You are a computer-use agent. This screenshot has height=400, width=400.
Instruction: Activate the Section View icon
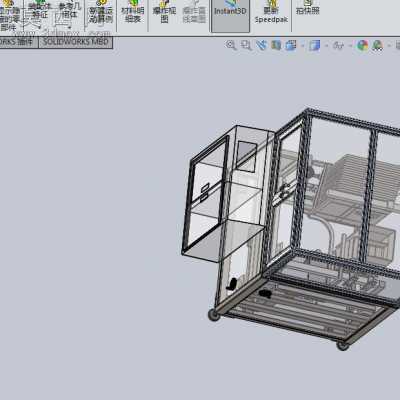[276, 45]
